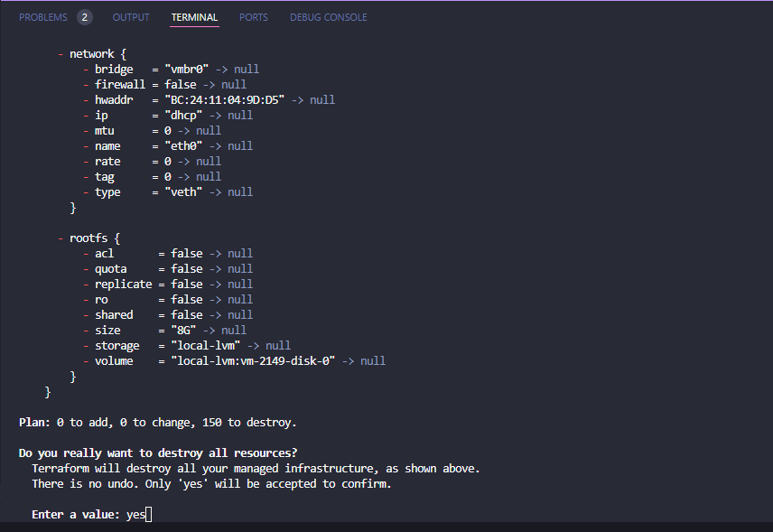Click the 'There is no undo' warning line
773x532 pixels.
[211, 484]
